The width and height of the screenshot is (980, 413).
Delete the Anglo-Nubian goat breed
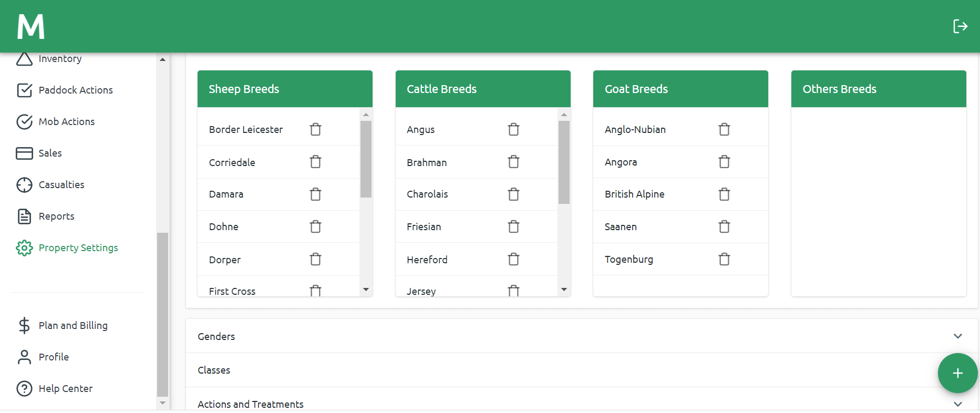tap(724, 129)
